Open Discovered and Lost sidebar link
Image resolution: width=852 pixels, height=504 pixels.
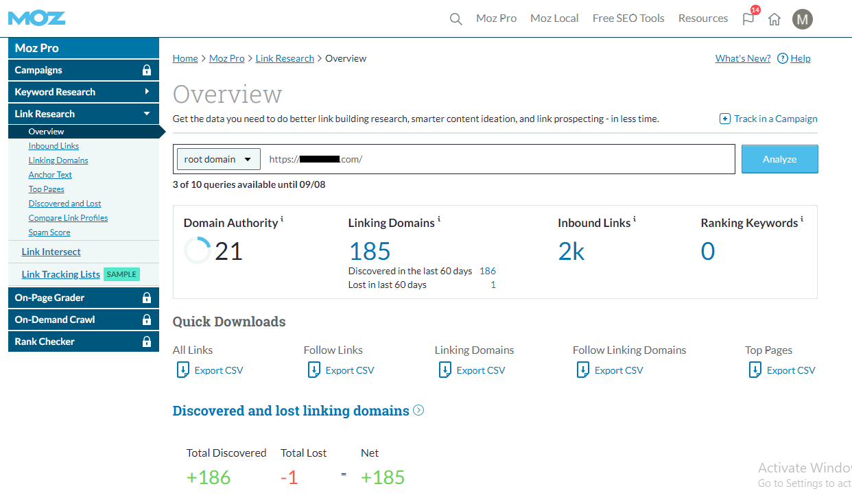[65, 204]
